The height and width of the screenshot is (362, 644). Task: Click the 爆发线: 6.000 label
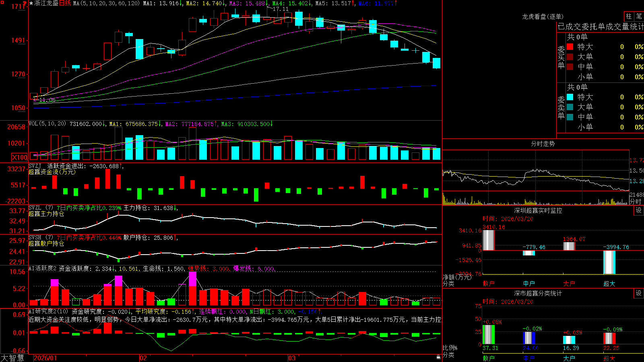[254, 269]
